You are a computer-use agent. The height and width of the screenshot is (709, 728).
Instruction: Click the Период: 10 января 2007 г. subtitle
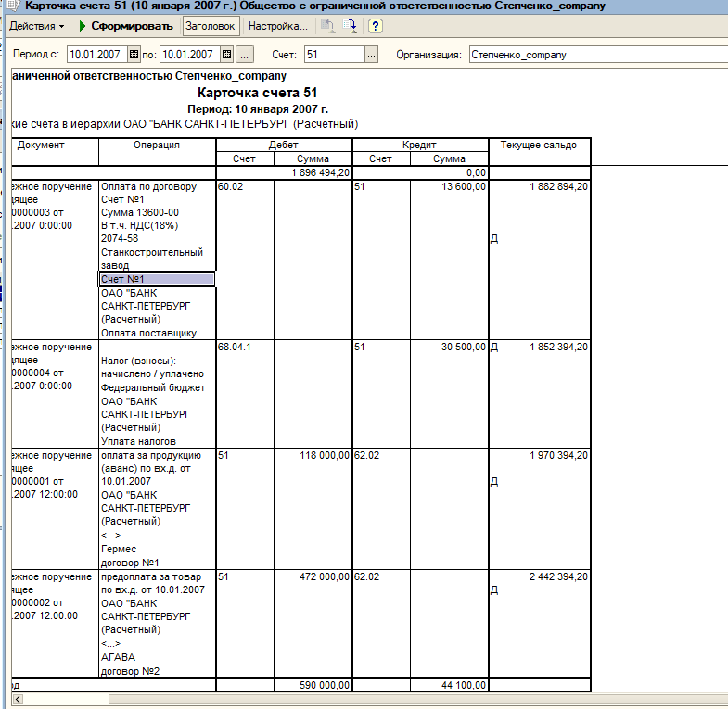coord(258,109)
